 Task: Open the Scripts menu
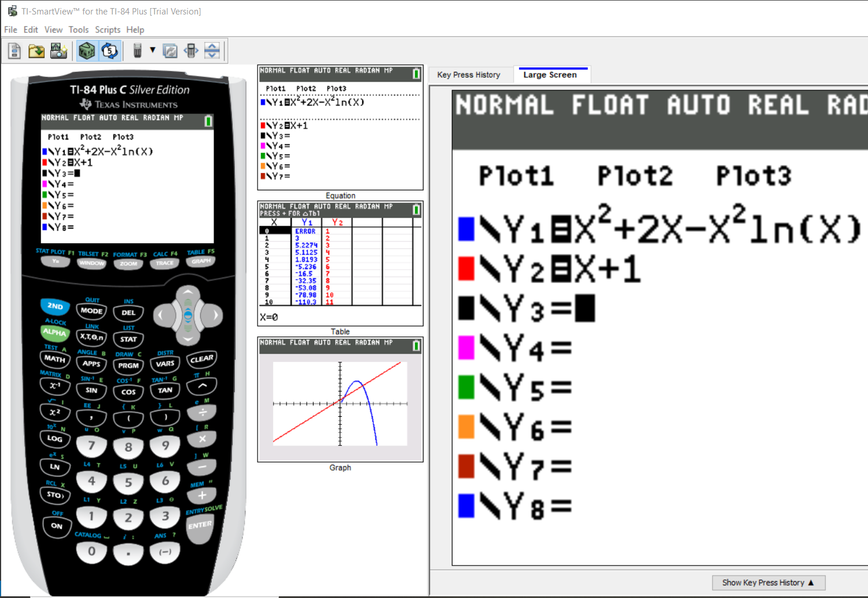(108, 30)
